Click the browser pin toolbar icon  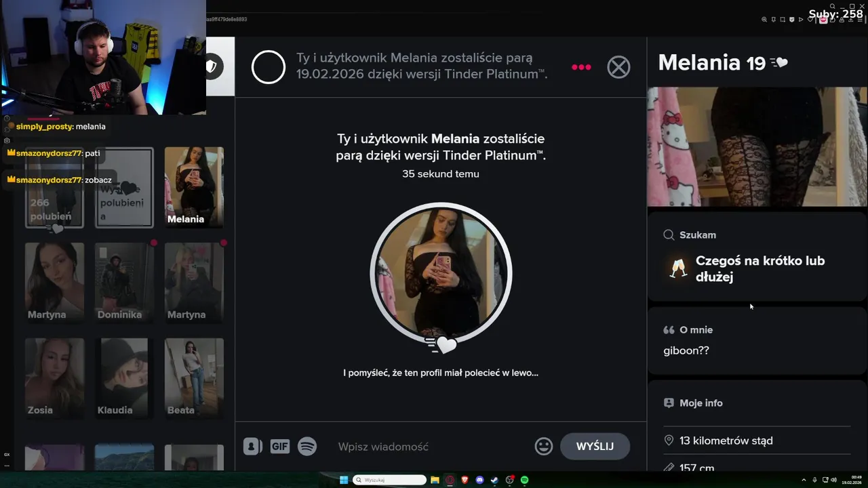tap(774, 20)
